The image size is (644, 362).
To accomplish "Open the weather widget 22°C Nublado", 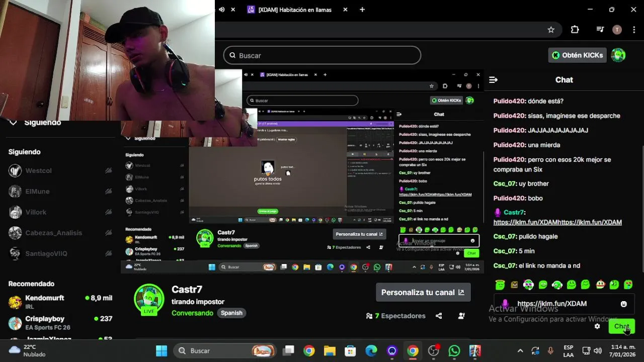I will 28,350.
